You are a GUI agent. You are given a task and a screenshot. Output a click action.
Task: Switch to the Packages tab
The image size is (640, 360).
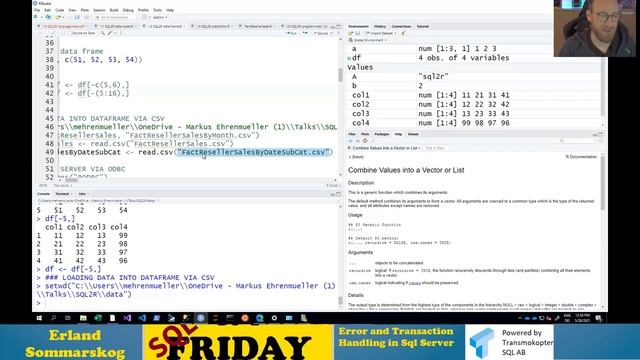pos(382,134)
